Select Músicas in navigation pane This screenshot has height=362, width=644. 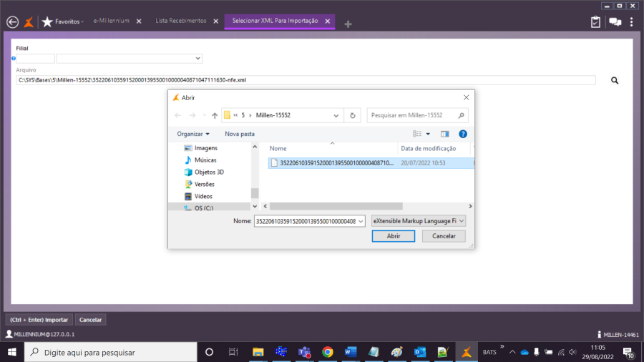(205, 160)
